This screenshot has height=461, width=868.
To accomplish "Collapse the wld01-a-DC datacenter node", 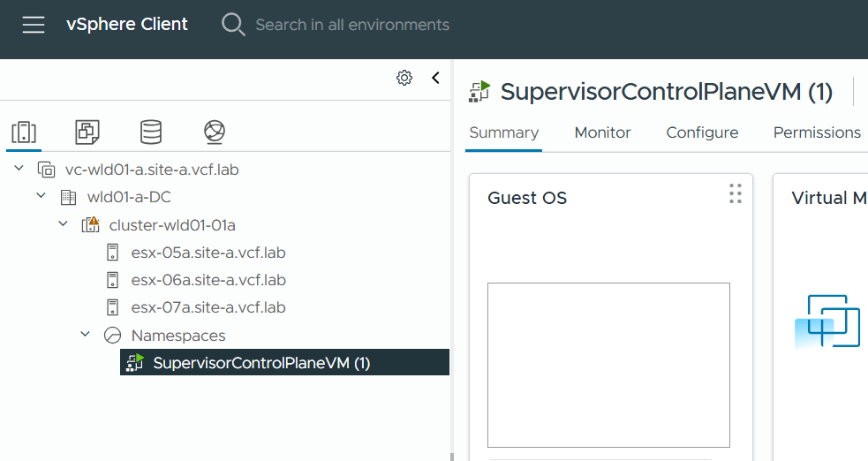I will point(41,196).
